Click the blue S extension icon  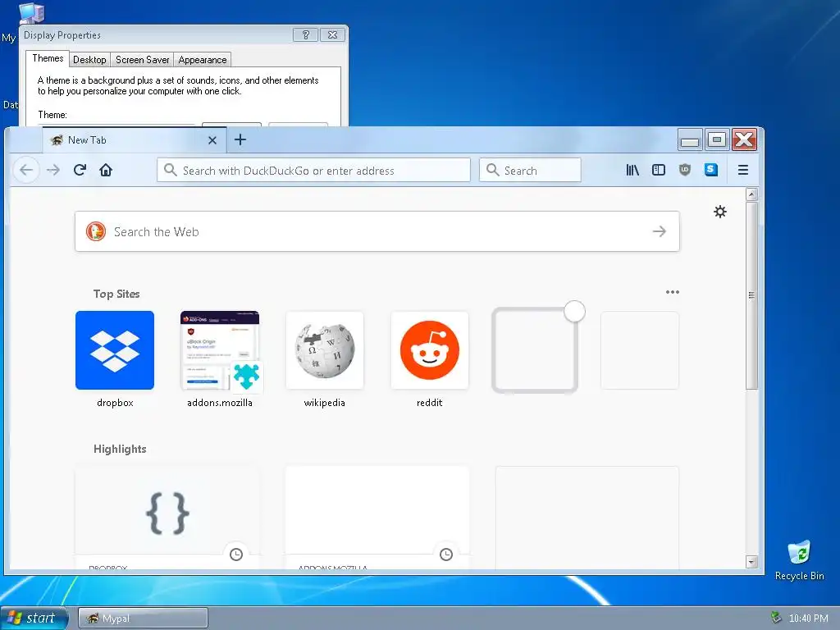point(711,171)
